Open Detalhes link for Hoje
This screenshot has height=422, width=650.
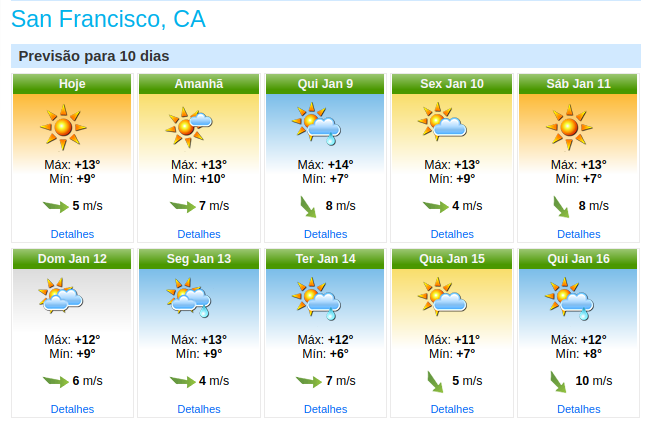coord(72,234)
